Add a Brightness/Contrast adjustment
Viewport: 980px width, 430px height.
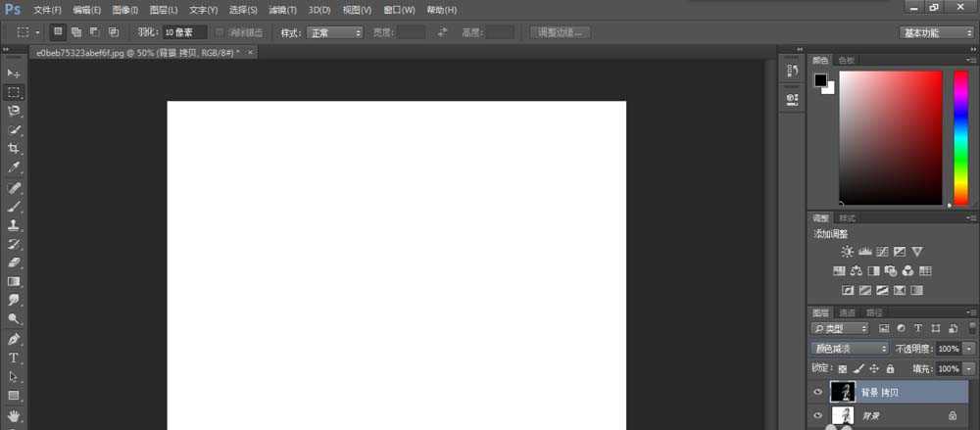pyautogui.click(x=847, y=252)
